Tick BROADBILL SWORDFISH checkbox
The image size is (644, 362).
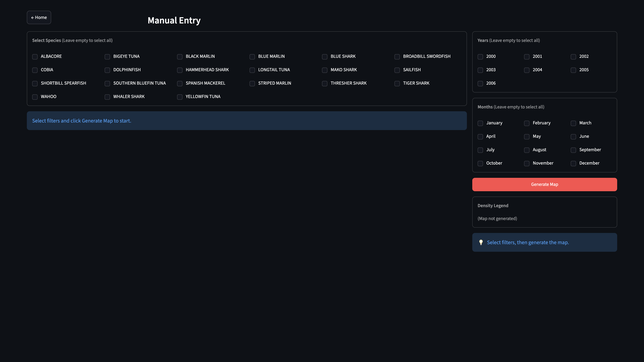pyautogui.click(x=397, y=57)
